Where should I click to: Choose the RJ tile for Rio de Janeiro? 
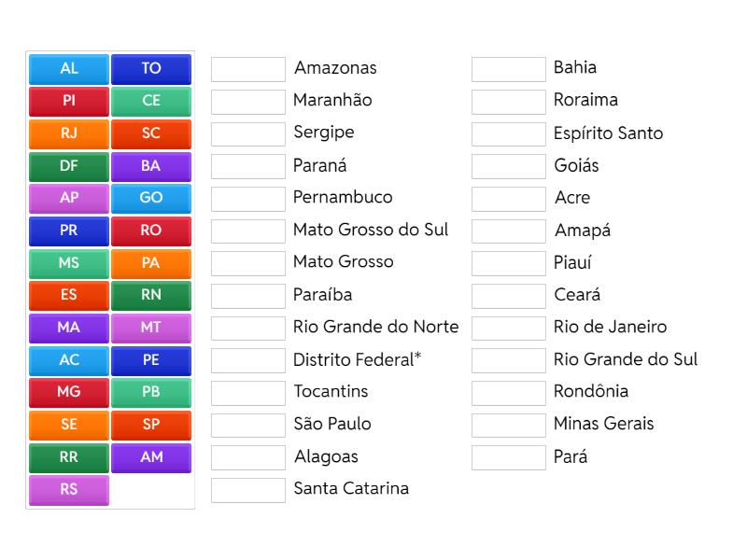(68, 133)
